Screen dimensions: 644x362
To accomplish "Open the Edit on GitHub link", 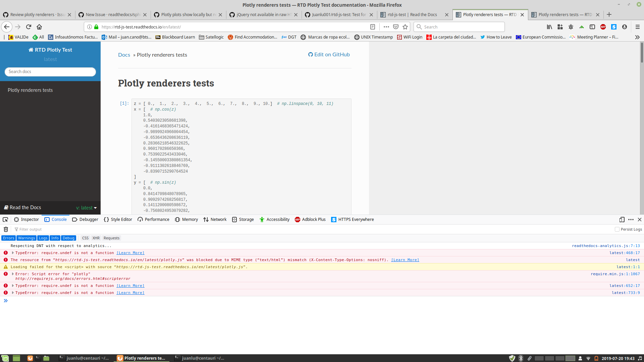I will click(x=329, y=54).
